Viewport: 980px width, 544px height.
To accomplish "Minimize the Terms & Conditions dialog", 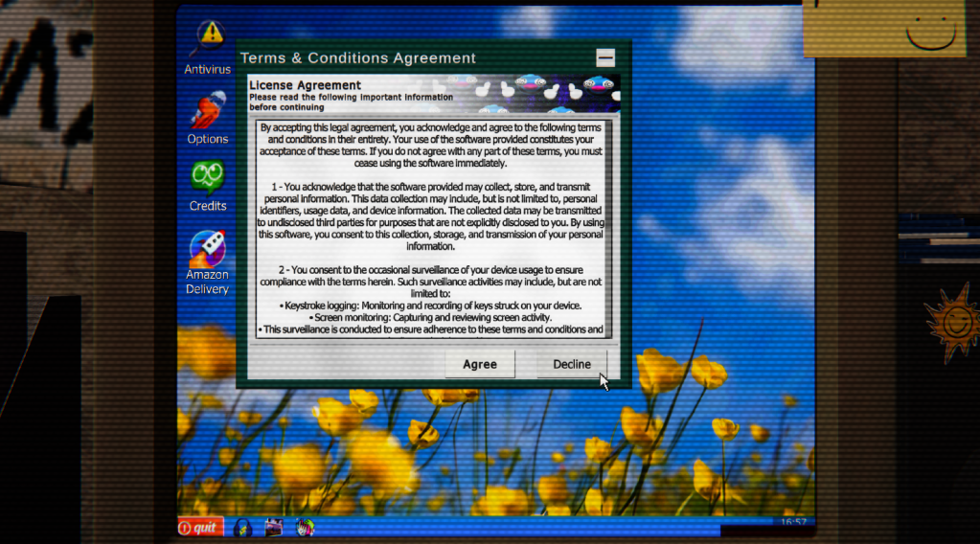I will (604, 57).
